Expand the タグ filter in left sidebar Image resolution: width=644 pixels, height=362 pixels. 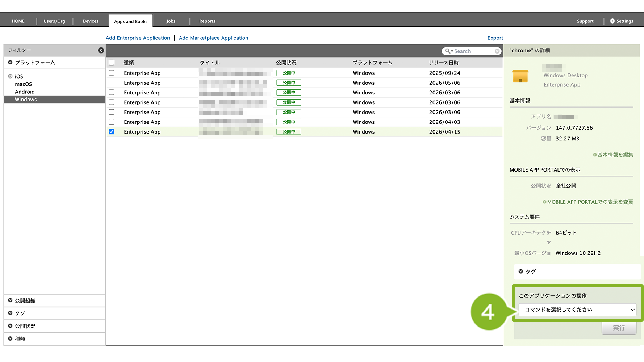point(10,313)
